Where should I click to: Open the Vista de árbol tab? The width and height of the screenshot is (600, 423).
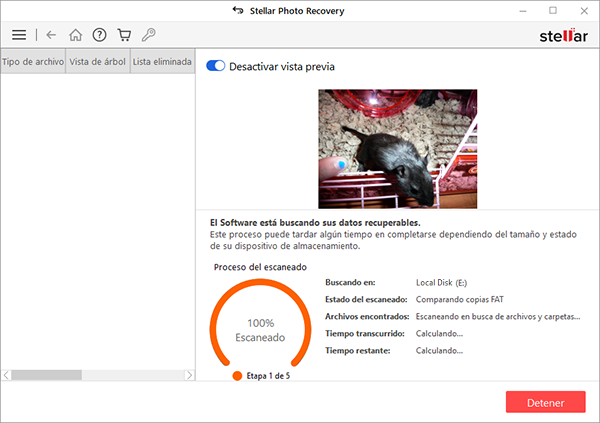coord(97,61)
